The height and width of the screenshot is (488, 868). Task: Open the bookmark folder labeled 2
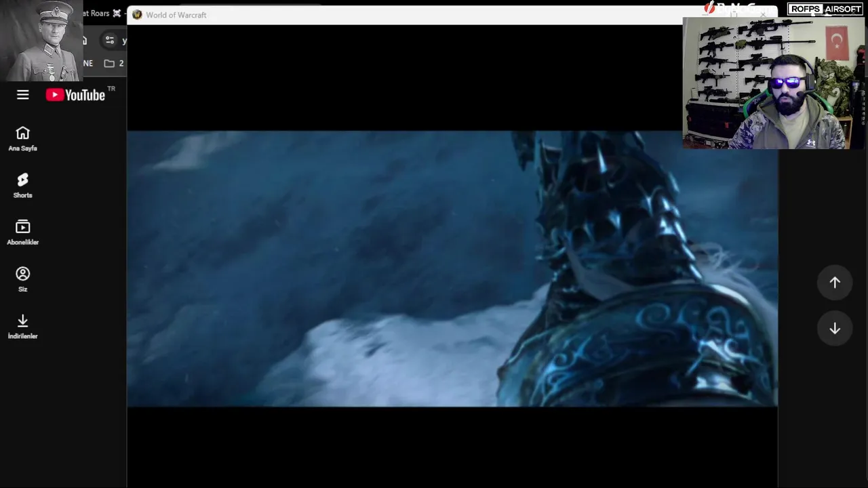(114, 63)
